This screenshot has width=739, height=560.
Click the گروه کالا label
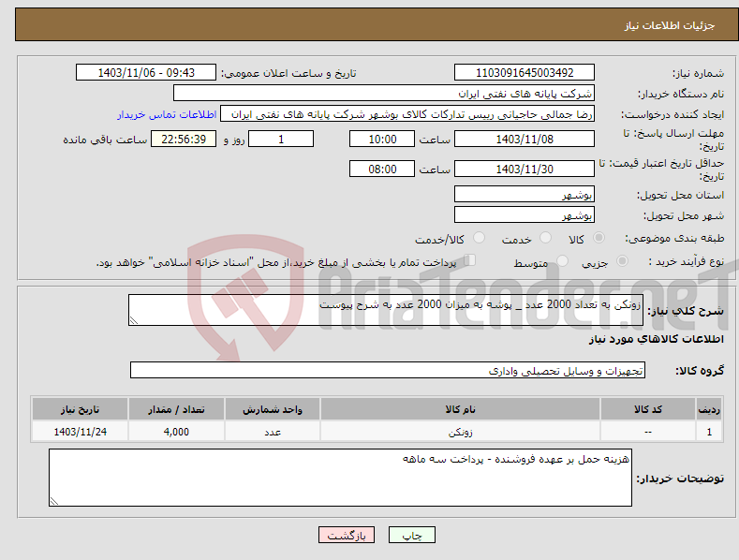pyautogui.click(x=700, y=371)
